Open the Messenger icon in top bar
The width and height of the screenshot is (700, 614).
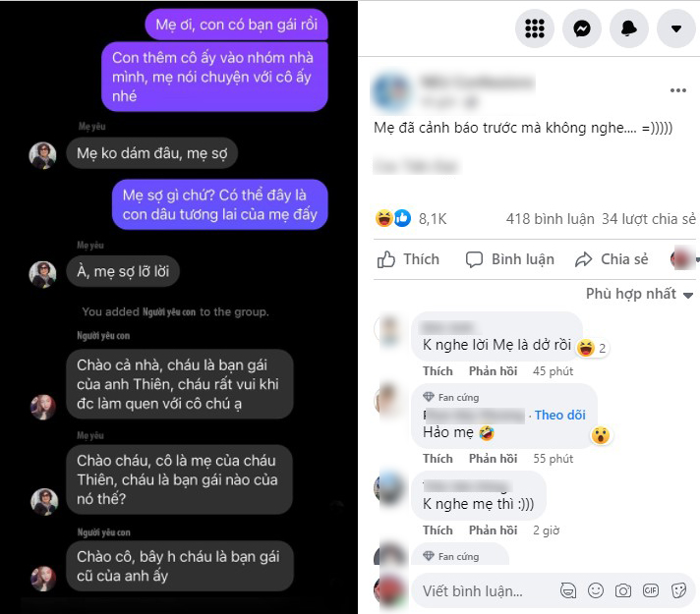click(x=582, y=28)
